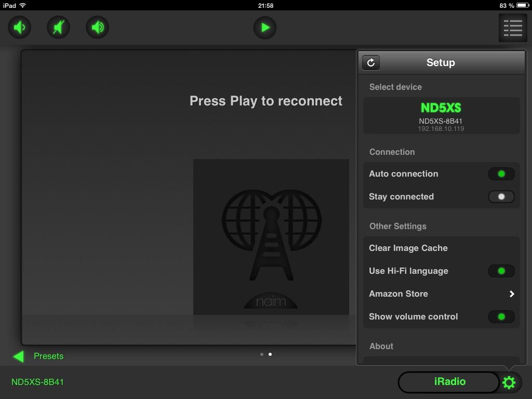
Task: Tap the volume up speaker icon
Action: point(97,27)
